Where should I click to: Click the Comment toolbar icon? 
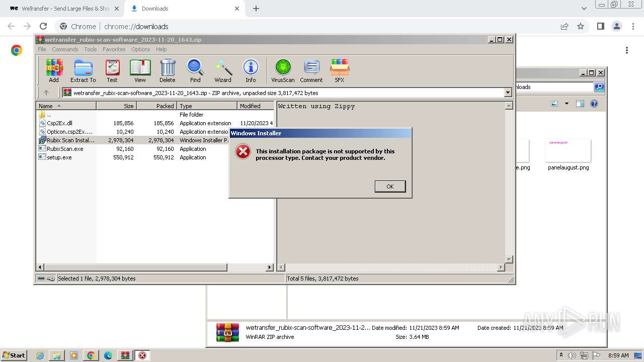coord(311,70)
